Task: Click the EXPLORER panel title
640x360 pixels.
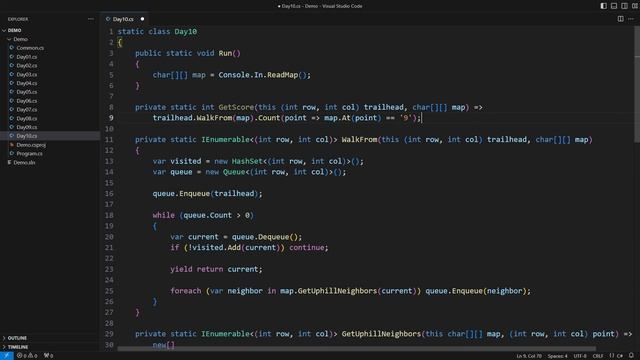Action: [x=18, y=19]
